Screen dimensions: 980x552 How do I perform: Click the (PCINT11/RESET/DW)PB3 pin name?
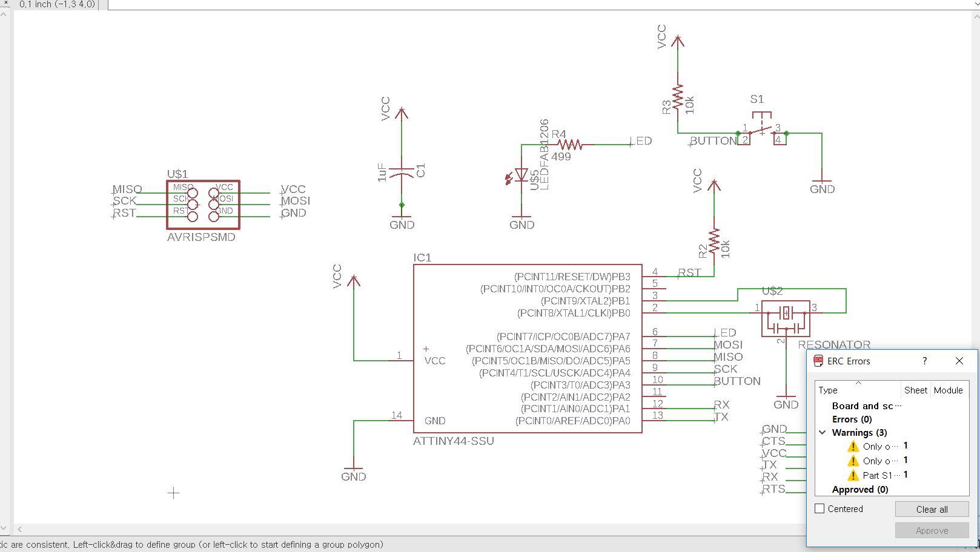click(572, 277)
